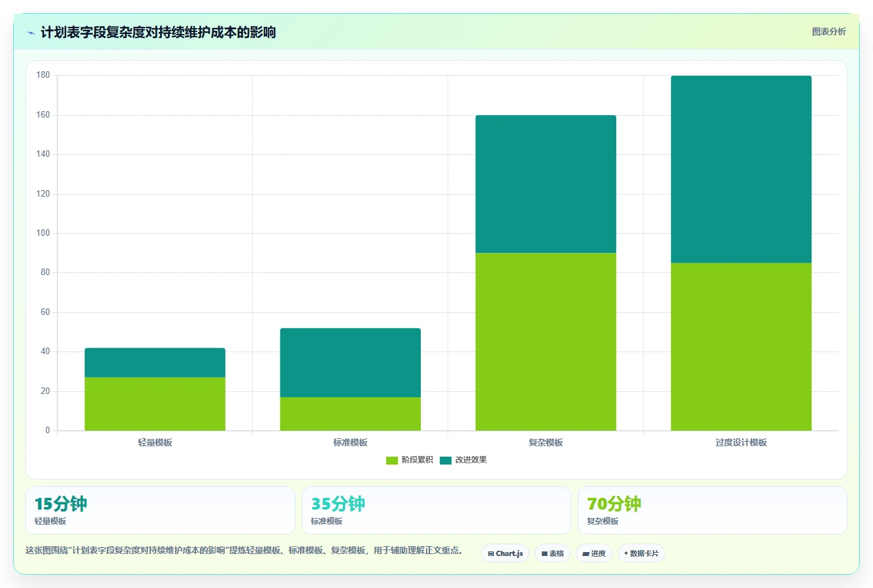Toggle the 阶段累积 legend entry
Viewport: 873px width, 588px height.
coord(410,460)
